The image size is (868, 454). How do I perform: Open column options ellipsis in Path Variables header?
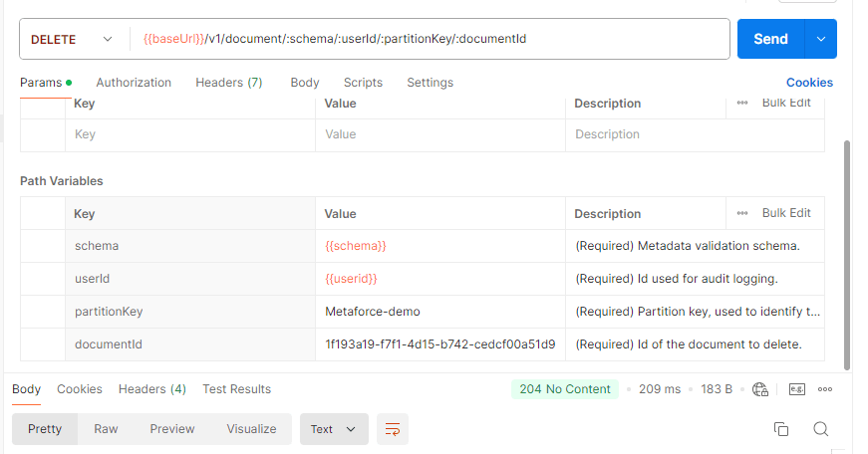742,213
